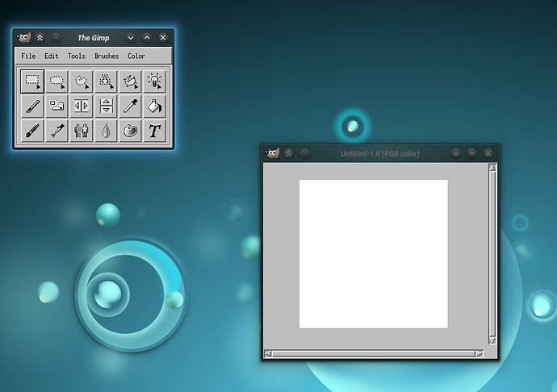The height and width of the screenshot is (392, 557).
Task: Activate the Intelligent Scissors lightbulb tool
Action: (154, 81)
